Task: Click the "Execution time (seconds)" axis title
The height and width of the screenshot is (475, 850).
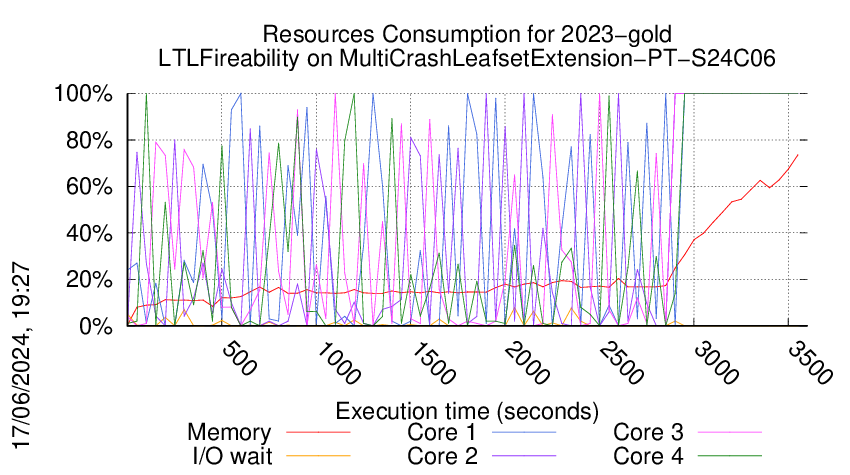Action: click(x=467, y=412)
